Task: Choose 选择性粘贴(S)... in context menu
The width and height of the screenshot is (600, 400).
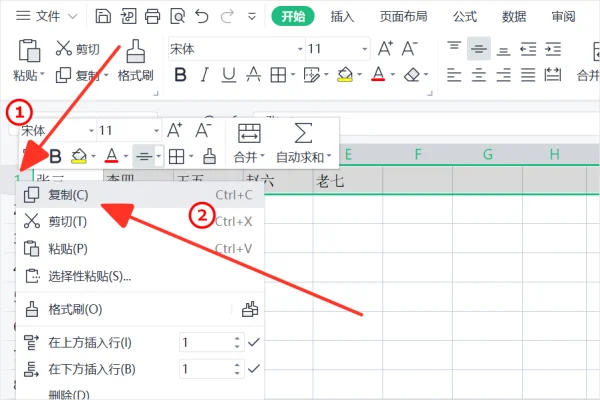Action: tap(140, 276)
